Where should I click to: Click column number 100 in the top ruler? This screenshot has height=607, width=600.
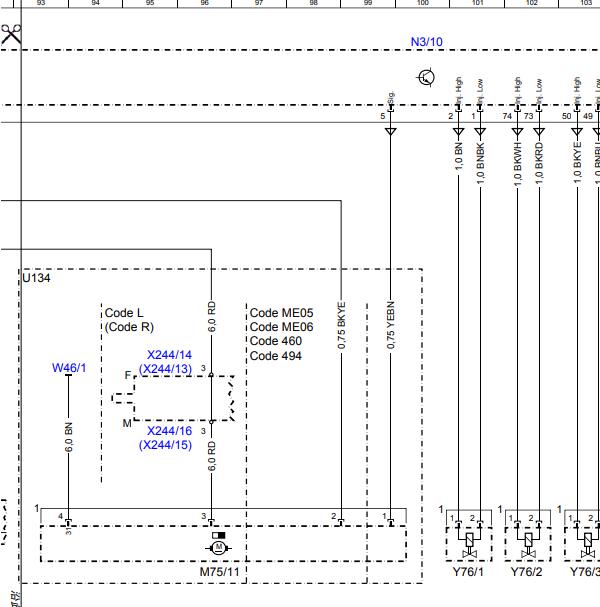click(423, 3)
